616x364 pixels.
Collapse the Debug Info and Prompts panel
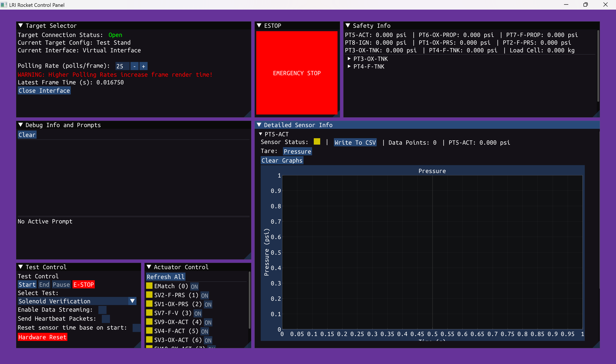pyautogui.click(x=21, y=125)
